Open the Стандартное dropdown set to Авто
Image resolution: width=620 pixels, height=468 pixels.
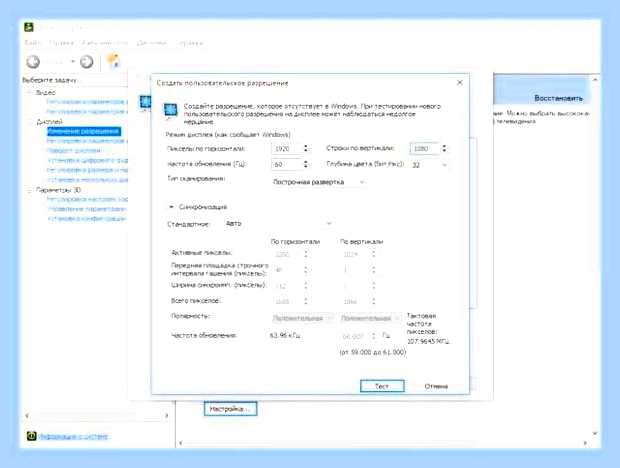click(x=278, y=224)
